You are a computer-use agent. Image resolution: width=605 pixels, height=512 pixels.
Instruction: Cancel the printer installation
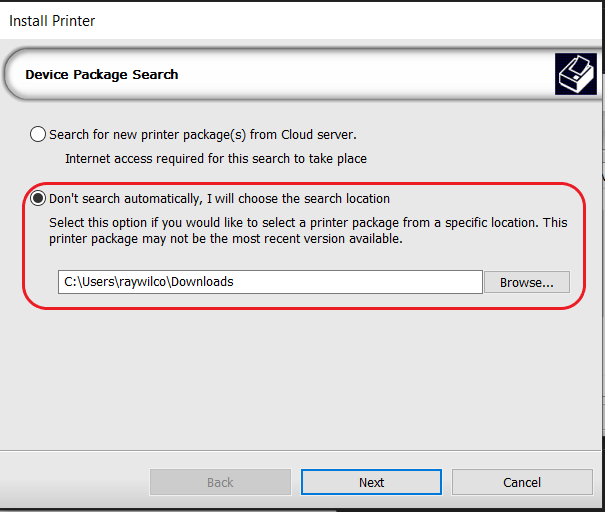point(522,482)
